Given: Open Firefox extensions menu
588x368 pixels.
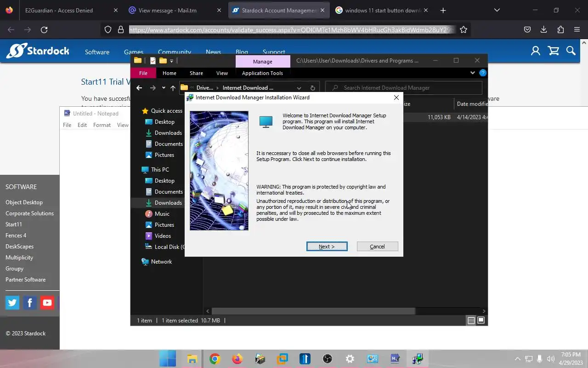Looking at the screenshot, I should pyautogui.click(x=560, y=30).
